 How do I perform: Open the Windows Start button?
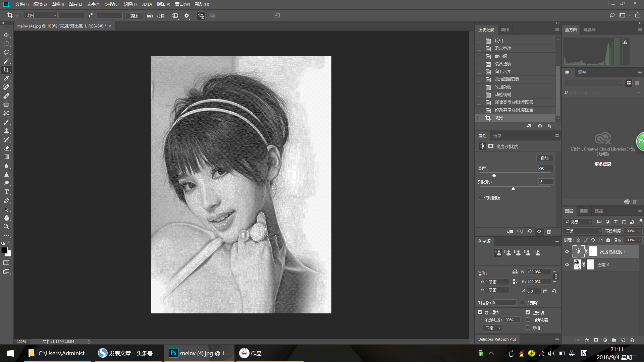tap(10, 353)
